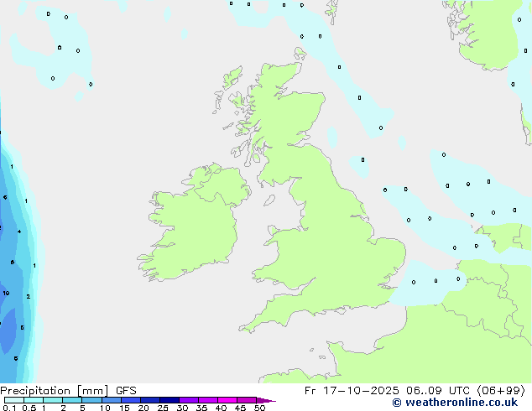Click the '15' legend scale label
Image resolution: width=532 pixels, height=411 pixels.
point(124,408)
